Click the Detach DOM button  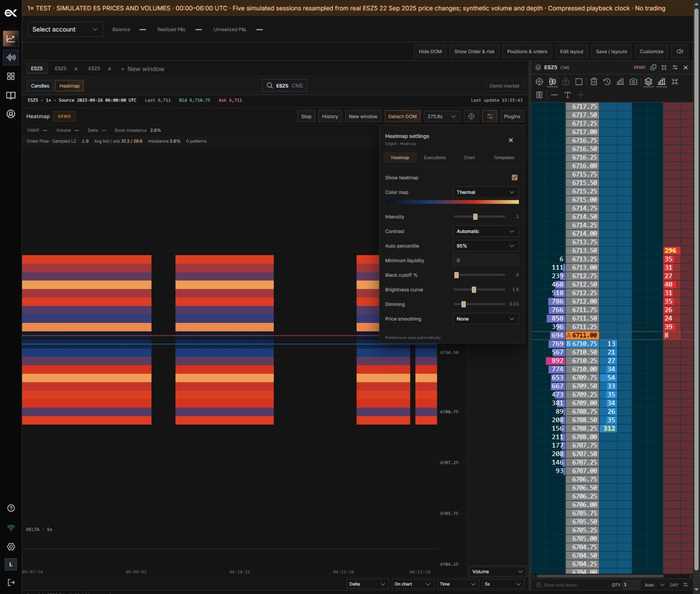(403, 117)
